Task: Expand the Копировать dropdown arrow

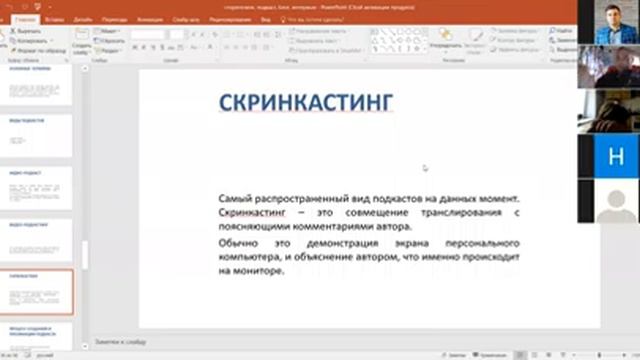Action: 52,41
